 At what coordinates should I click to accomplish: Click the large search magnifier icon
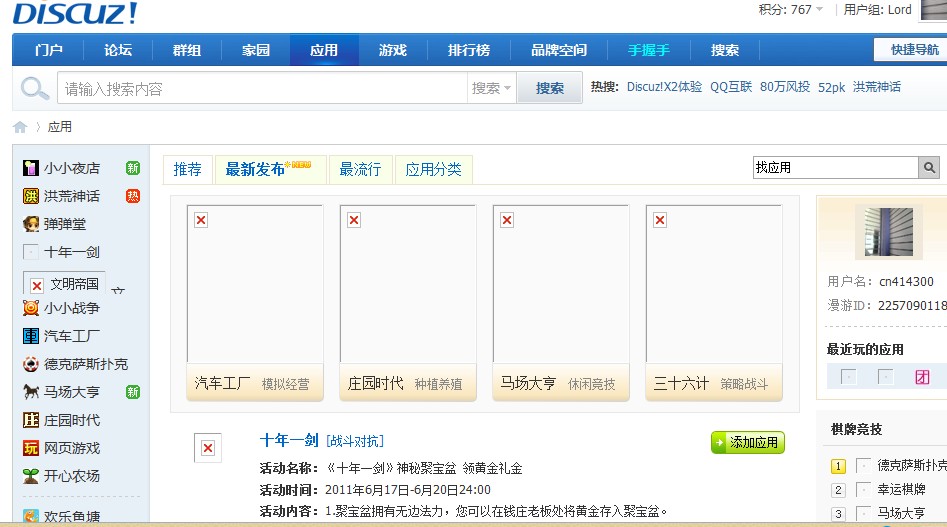click(x=34, y=88)
